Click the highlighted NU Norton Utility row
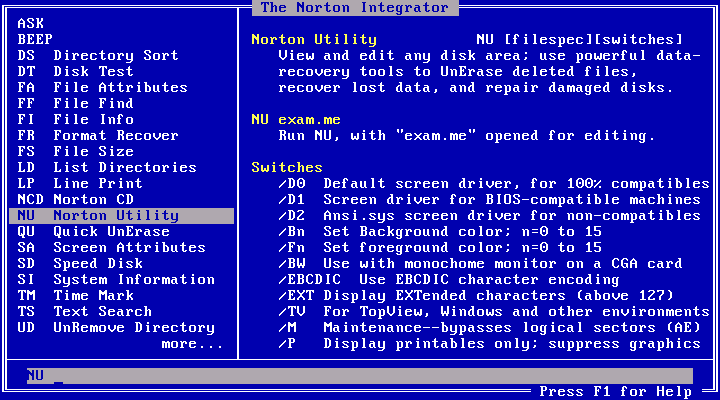This screenshot has height=400, width=720. [122, 216]
